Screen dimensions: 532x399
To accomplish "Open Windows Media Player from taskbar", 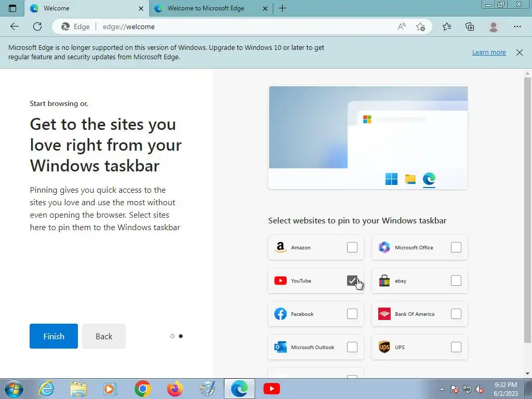I will point(110,389).
